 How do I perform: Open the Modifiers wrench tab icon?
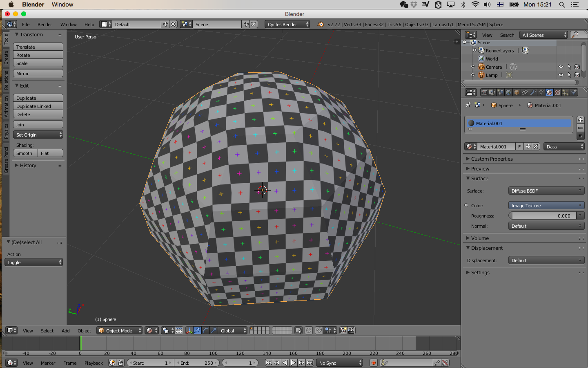pyautogui.click(x=533, y=92)
